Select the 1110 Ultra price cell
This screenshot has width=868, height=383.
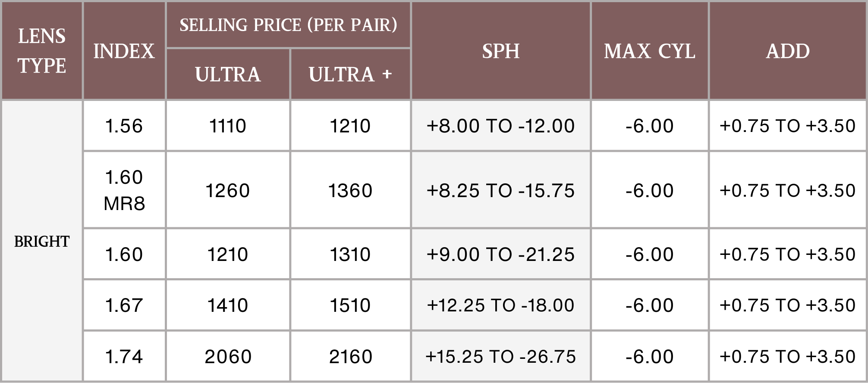[228, 126]
